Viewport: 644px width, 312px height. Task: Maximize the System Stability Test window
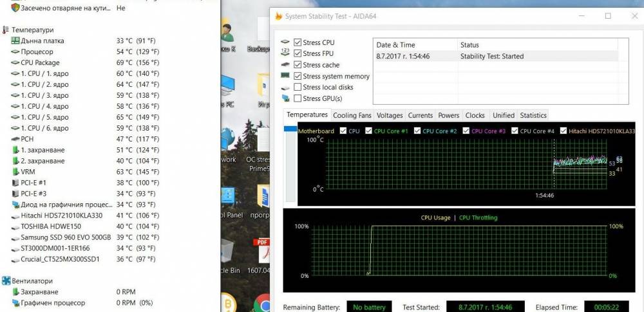tap(608, 16)
